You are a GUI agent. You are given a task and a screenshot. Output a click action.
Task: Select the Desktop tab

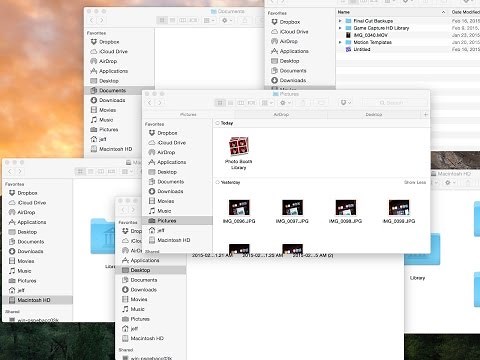374,114
